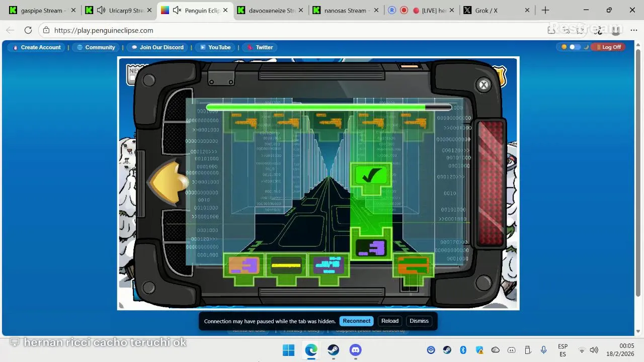Screen dimensions: 644x362
Task: Open the Twitter link
Action: tap(260, 47)
